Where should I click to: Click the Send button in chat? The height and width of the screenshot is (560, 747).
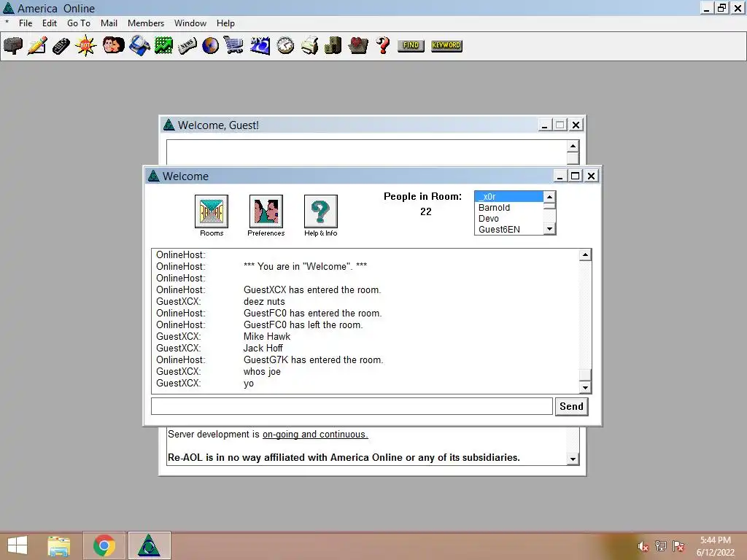[x=572, y=406]
